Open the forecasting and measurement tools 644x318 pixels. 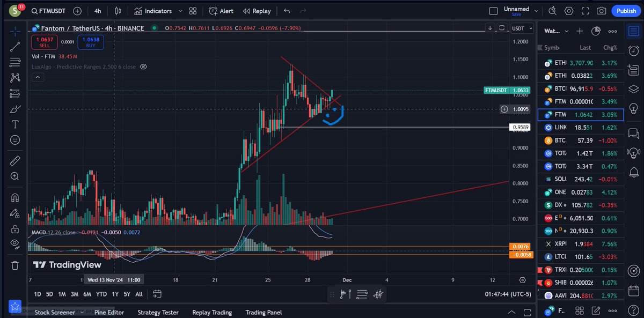[15, 93]
